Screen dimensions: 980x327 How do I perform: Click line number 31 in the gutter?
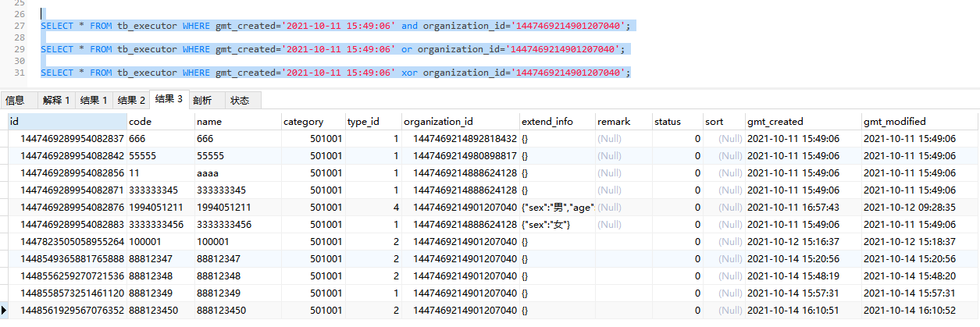point(20,73)
